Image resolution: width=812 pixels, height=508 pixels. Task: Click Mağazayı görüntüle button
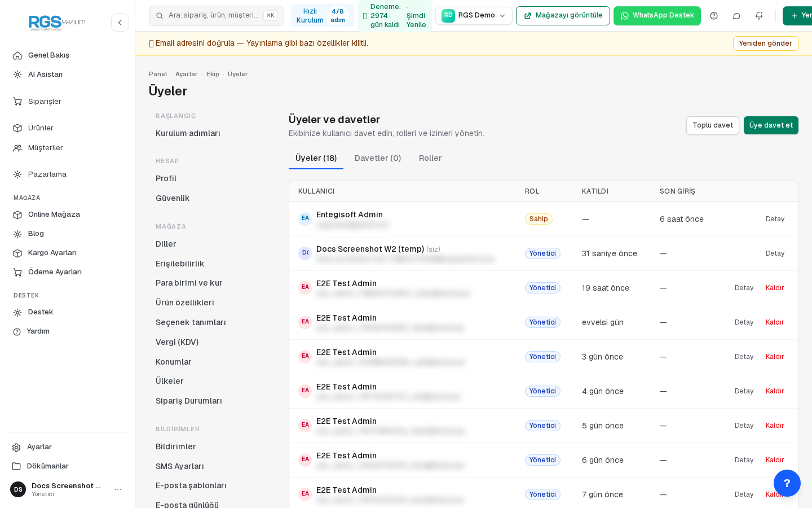point(563,16)
